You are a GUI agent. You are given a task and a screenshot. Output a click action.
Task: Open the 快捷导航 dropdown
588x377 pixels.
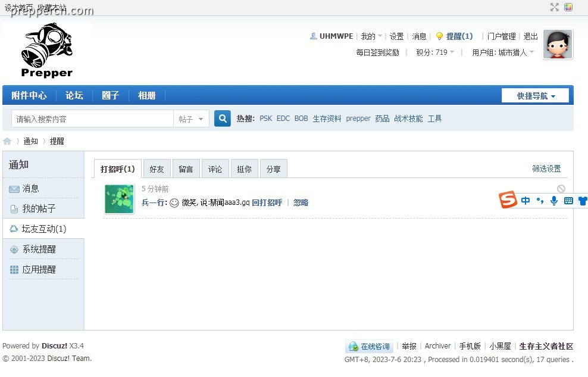tap(535, 96)
